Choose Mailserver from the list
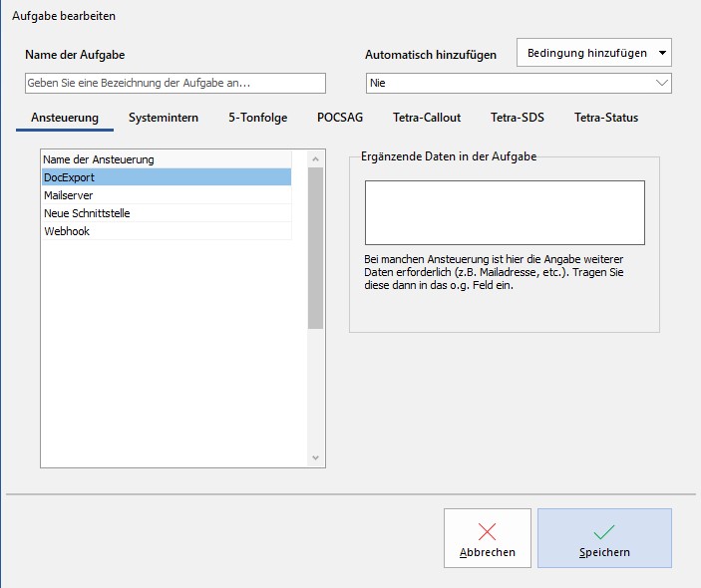701x588 pixels. click(x=166, y=195)
